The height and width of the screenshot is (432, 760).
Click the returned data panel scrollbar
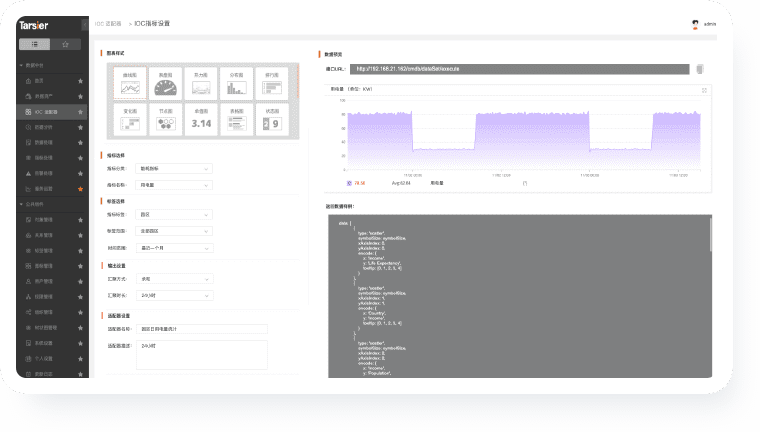[711, 234]
